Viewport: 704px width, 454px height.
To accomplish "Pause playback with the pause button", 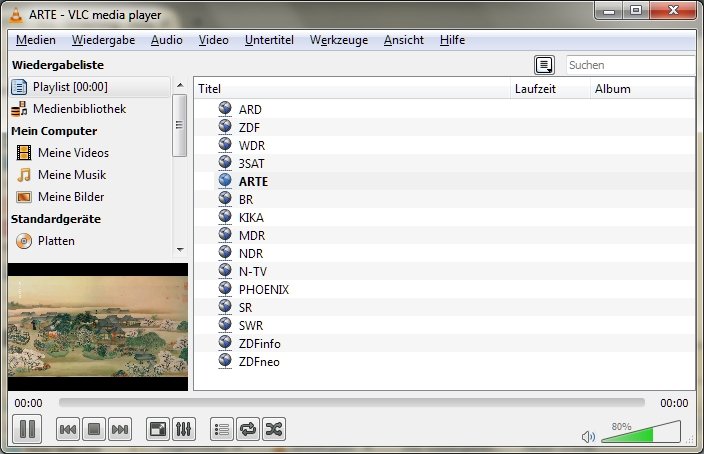I will coord(27,429).
